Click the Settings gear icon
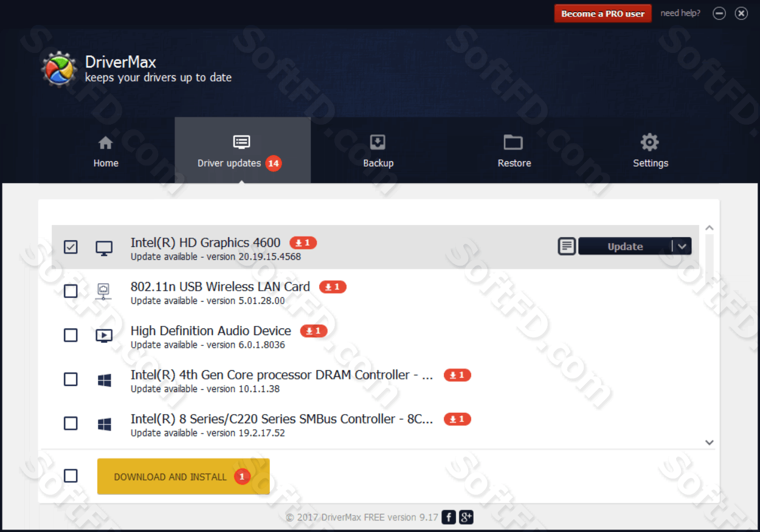Viewport: 760px width, 532px height. tap(650, 142)
